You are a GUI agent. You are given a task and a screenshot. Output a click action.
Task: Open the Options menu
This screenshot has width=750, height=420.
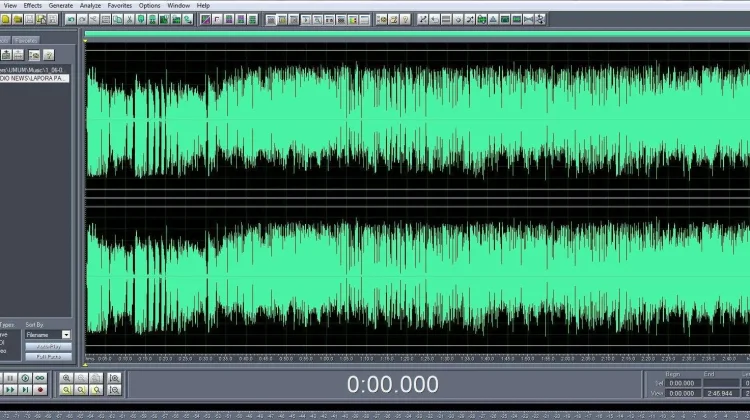coord(149,6)
